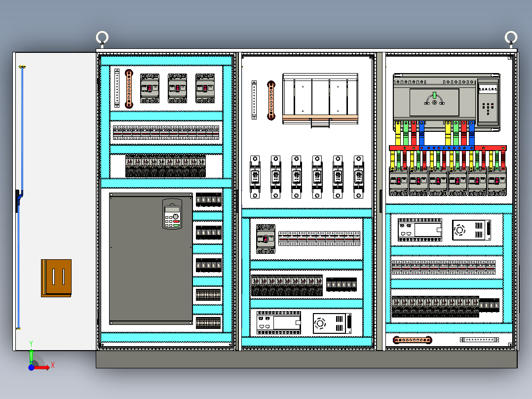Pick the rightmost breaker in right cabinet breaker row
This screenshot has height=399, width=532.
pos(497,182)
